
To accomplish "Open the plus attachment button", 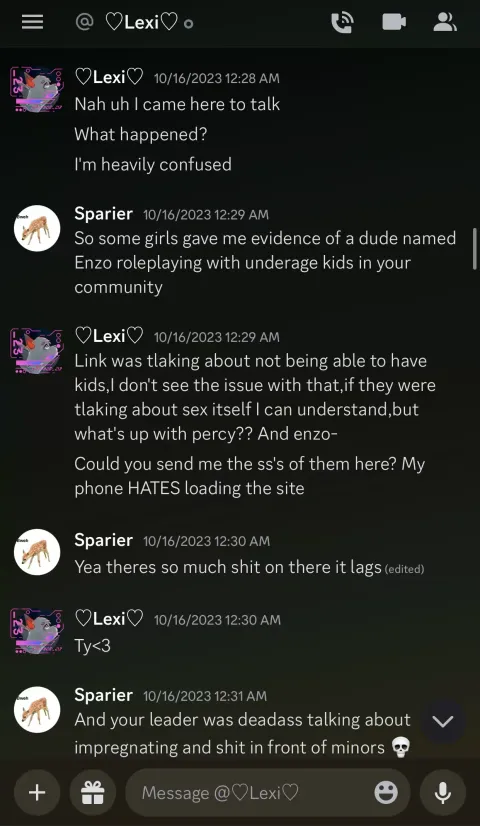I will pyautogui.click(x=37, y=792).
